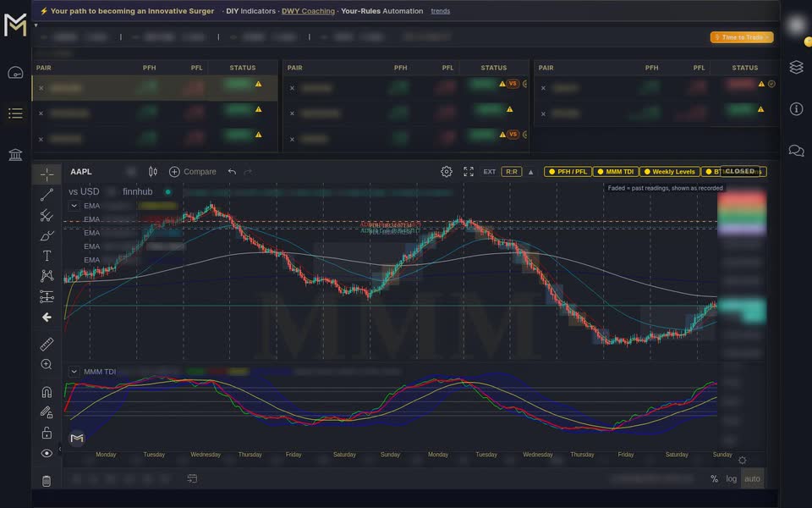This screenshot has width=812, height=508.
Task: Select the zoom-in magnifier tool
Action: point(47,364)
